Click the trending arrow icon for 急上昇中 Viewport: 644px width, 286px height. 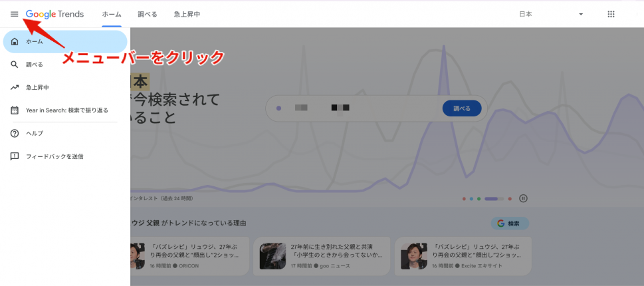15,87
